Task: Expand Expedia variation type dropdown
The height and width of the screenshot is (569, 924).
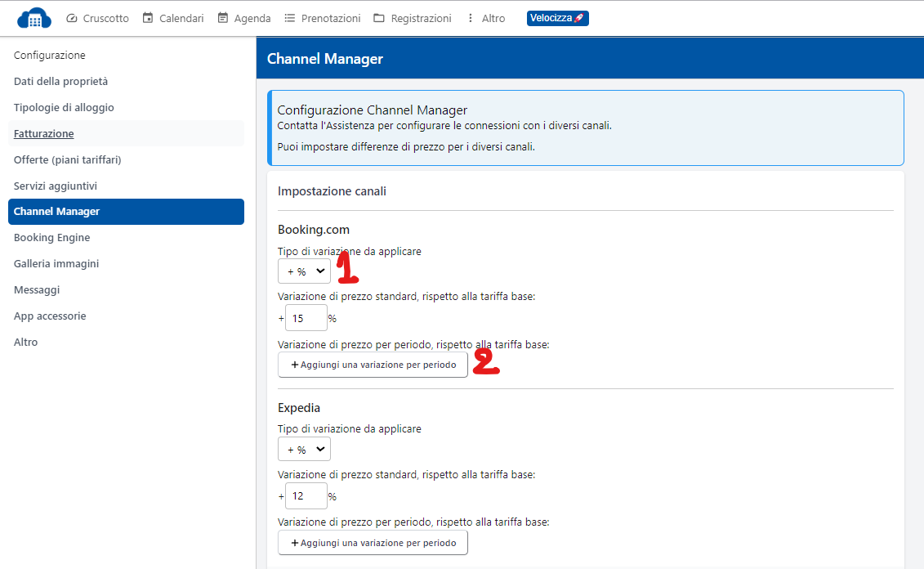Action: [x=304, y=450]
